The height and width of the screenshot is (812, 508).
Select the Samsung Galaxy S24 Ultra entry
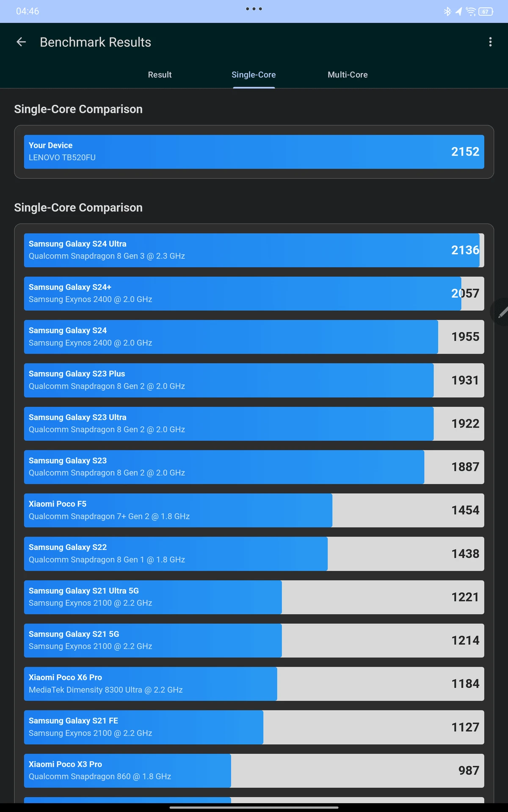[x=254, y=250]
